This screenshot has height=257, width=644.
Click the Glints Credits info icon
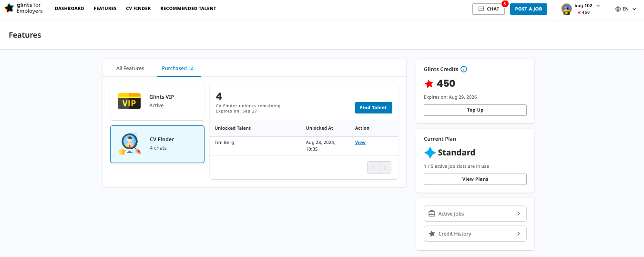tap(464, 69)
